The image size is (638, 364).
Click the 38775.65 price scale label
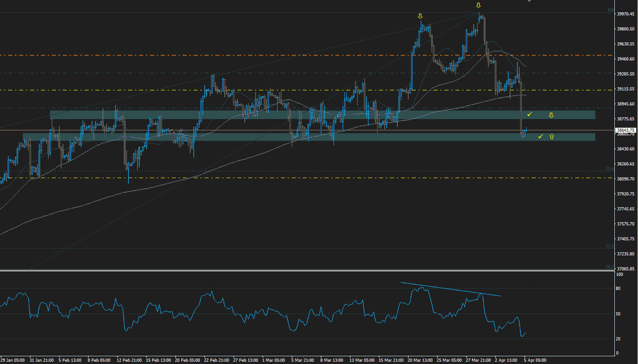[x=625, y=119]
